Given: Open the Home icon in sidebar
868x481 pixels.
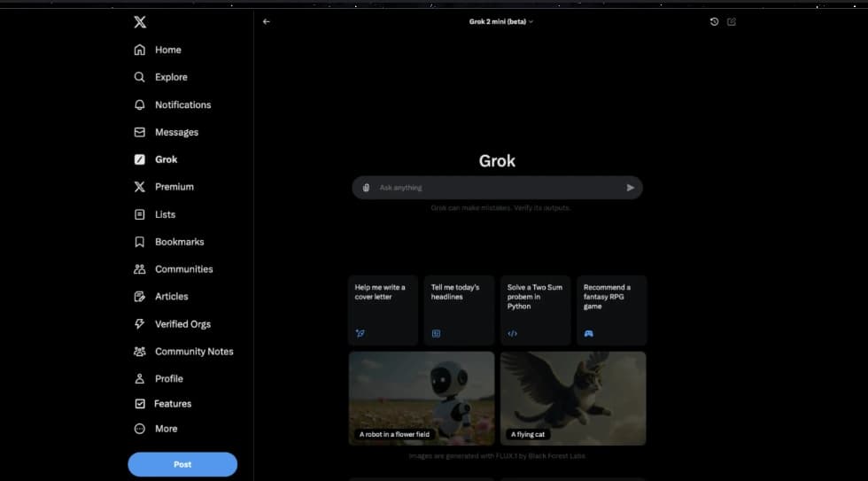Looking at the screenshot, I should click(x=140, y=50).
